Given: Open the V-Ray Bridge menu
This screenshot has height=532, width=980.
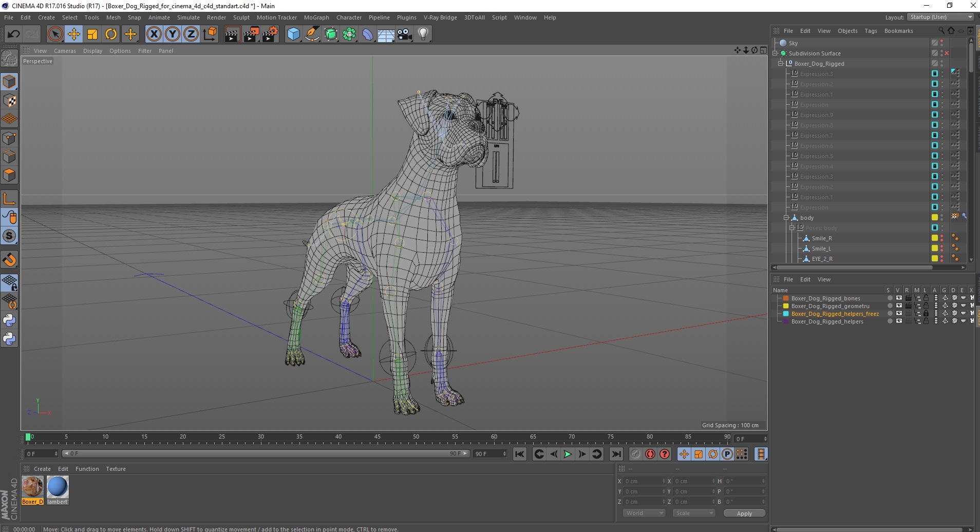Looking at the screenshot, I should (x=440, y=17).
